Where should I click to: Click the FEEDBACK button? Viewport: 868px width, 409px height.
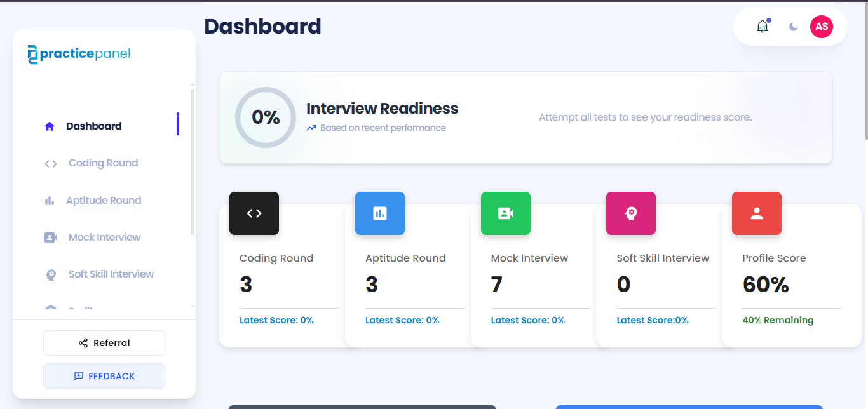click(104, 376)
